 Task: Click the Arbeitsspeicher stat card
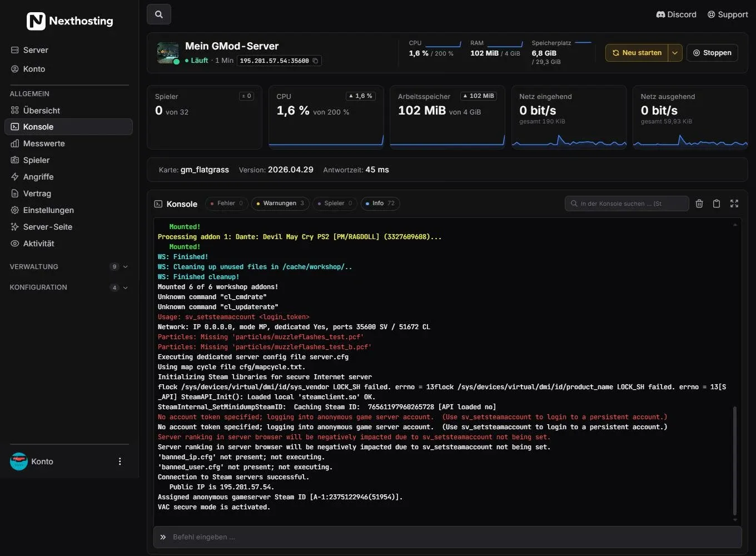(x=447, y=117)
